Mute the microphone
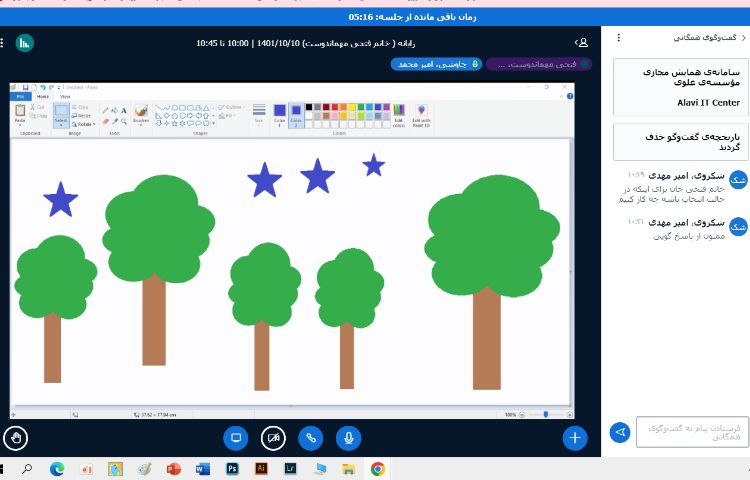The width and height of the screenshot is (750, 480). tap(348, 437)
